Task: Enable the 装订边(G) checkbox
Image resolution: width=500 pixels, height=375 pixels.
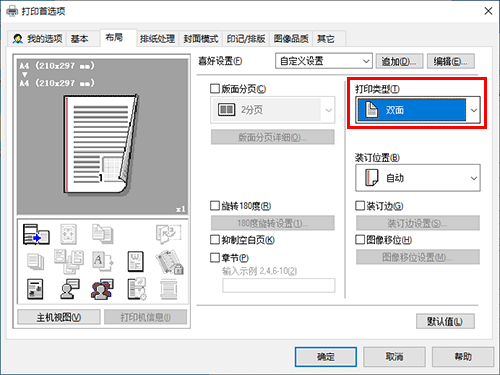Action: point(360,206)
